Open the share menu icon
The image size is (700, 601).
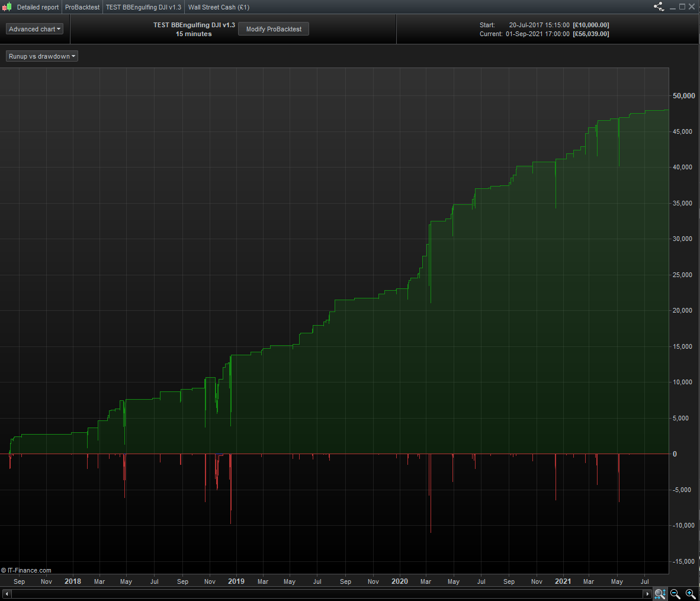[x=659, y=7]
